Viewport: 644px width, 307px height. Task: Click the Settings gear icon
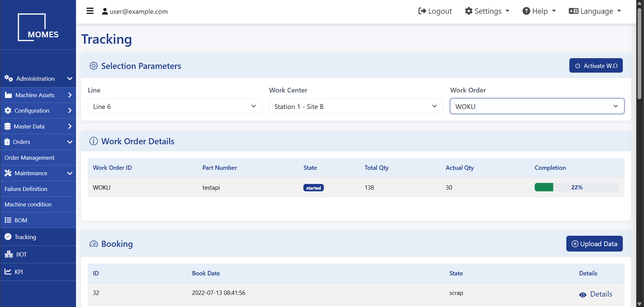[x=469, y=11]
